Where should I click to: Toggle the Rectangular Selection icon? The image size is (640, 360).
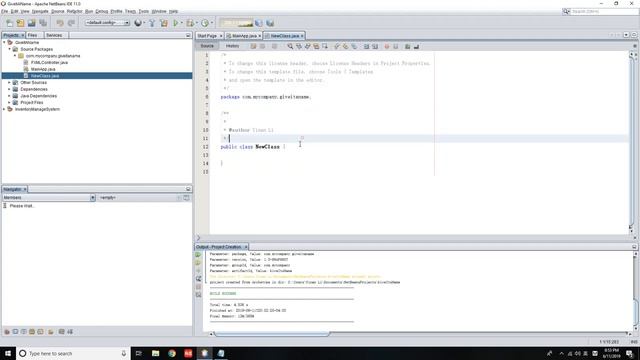point(325,47)
